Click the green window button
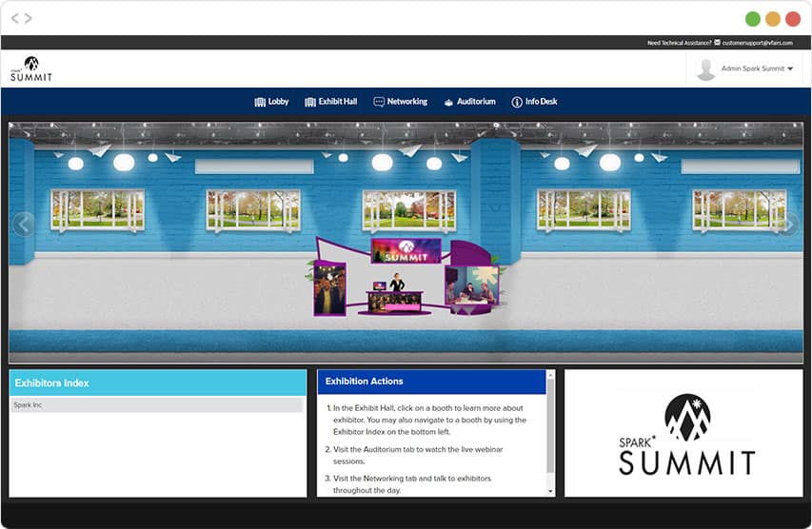The width and height of the screenshot is (812, 529). coord(752,19)
